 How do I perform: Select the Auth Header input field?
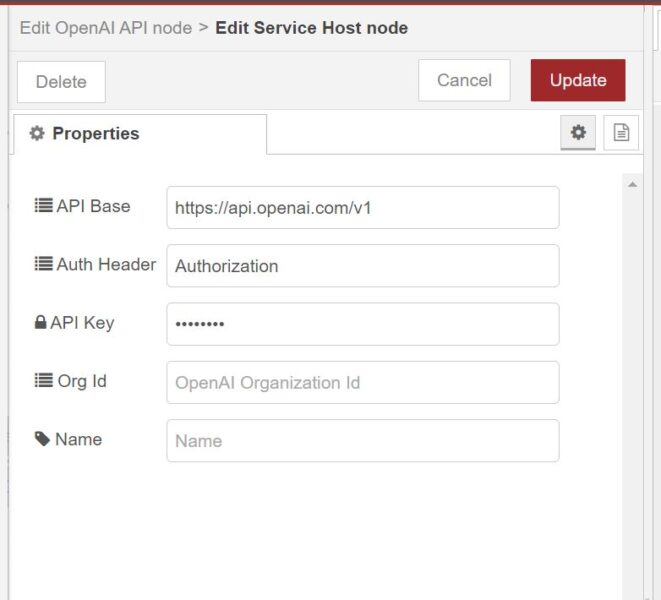(362, 266)
